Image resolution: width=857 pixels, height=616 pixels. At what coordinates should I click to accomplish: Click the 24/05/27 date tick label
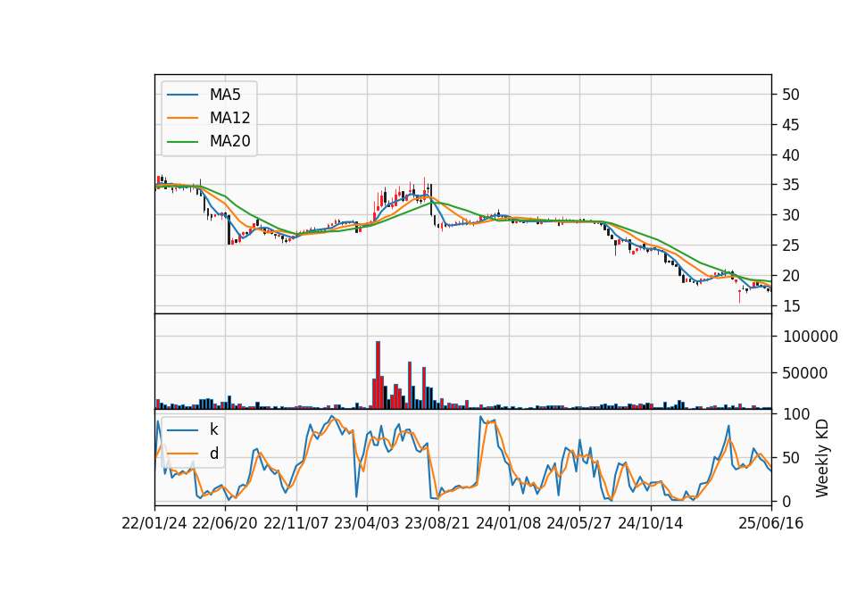[x=578, y=523]
